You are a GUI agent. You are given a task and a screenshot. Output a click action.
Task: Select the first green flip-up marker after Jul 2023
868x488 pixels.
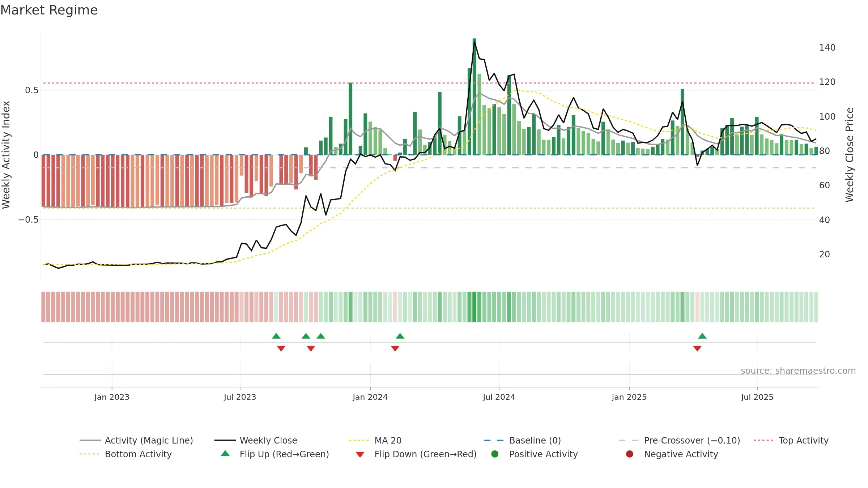click(x=276, y=336)
